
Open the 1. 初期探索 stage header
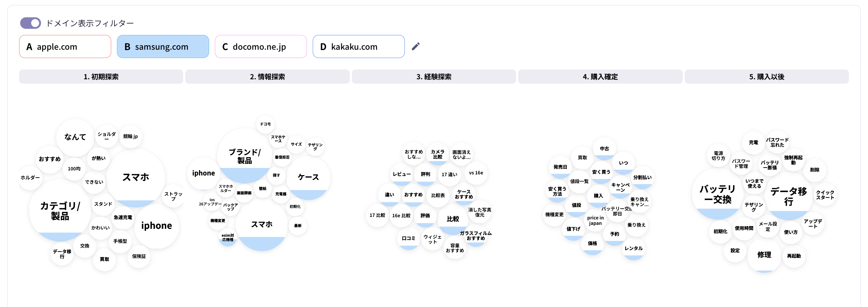101,77
